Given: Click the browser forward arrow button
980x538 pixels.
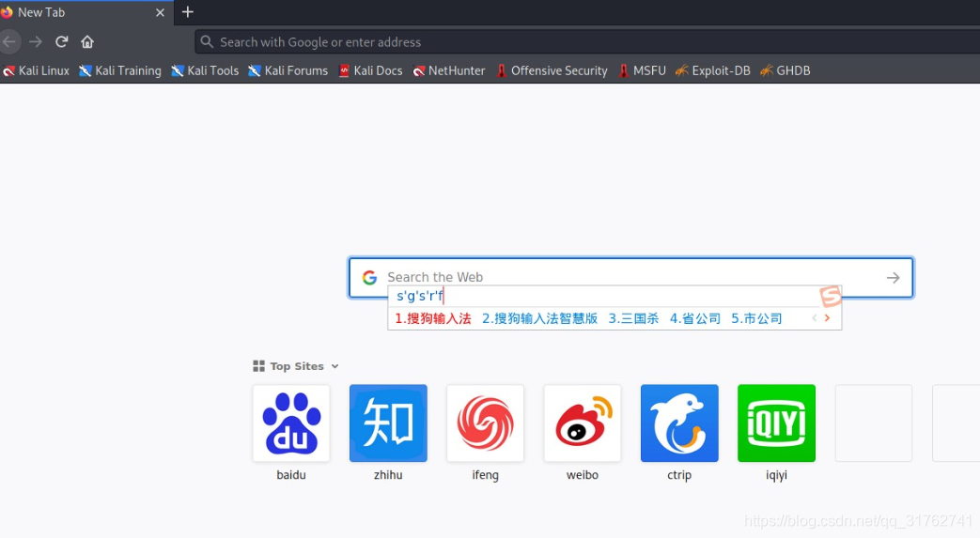Looking at the screenshot, I should pyautogui.click(x=36, y=42).
